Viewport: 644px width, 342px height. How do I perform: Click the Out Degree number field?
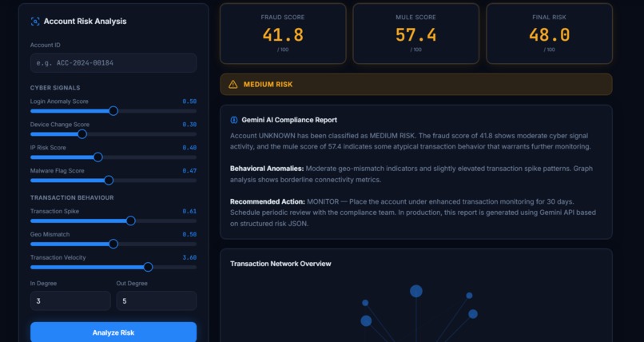tap(157, 301)
